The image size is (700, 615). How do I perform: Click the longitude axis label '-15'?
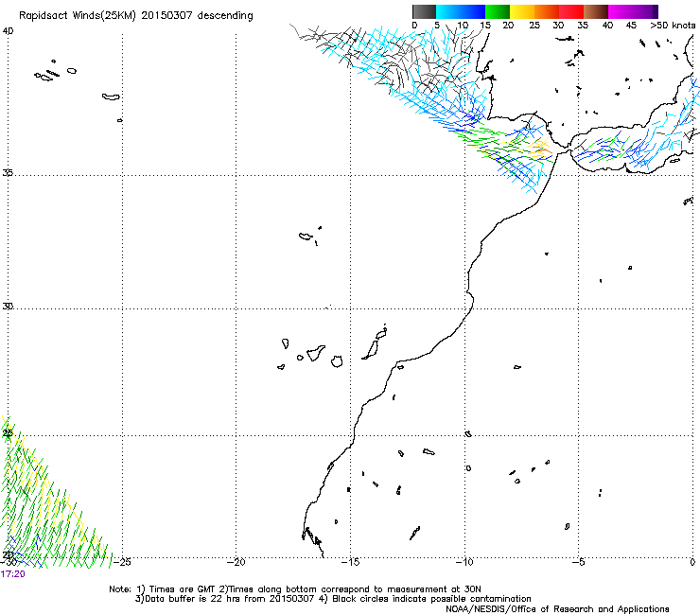point(350,562)
